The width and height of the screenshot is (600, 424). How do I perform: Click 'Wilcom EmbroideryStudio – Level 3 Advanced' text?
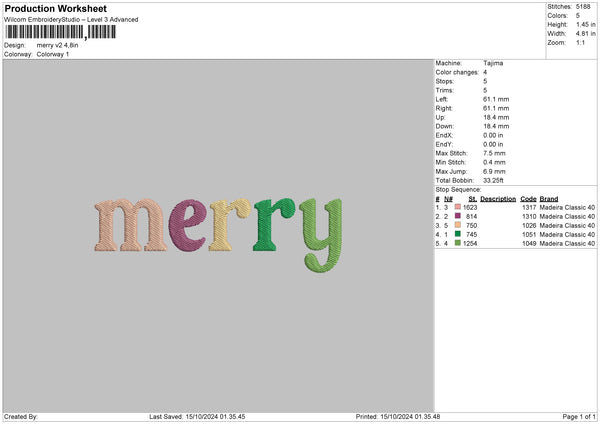coord(71,20)
